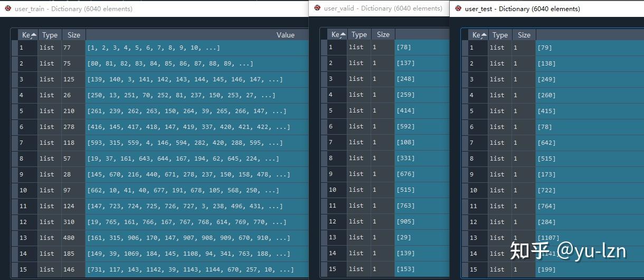This screenshot has width=644, height=280.
Task: Focus the user_test Dictionary window title
Action: pyautogui.click(x=523, y=9)
